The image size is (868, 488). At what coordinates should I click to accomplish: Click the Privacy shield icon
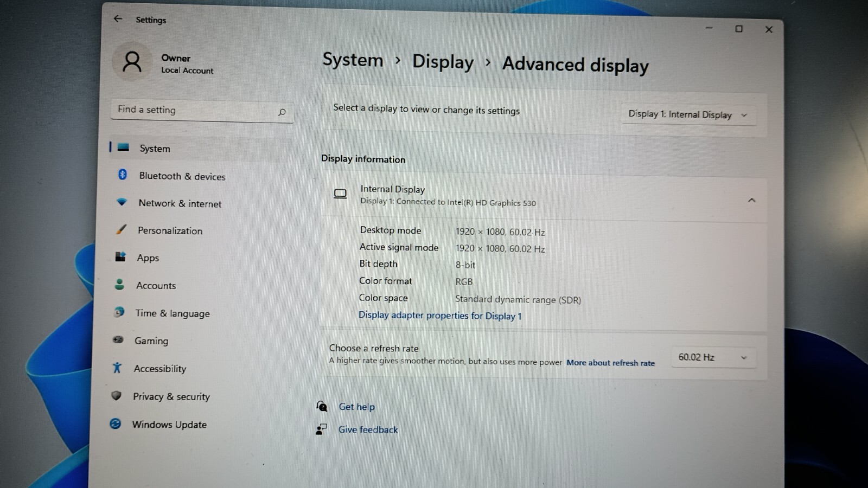point(116,395)
